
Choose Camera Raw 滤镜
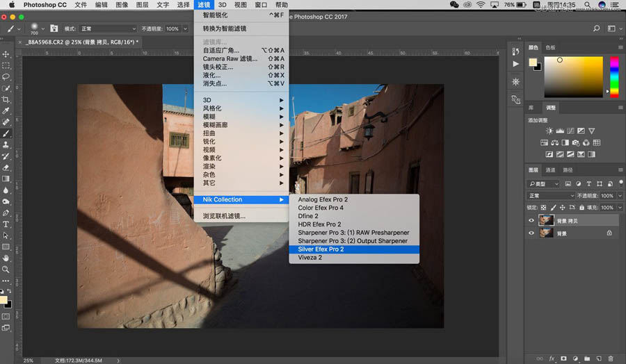coord(241,58)
